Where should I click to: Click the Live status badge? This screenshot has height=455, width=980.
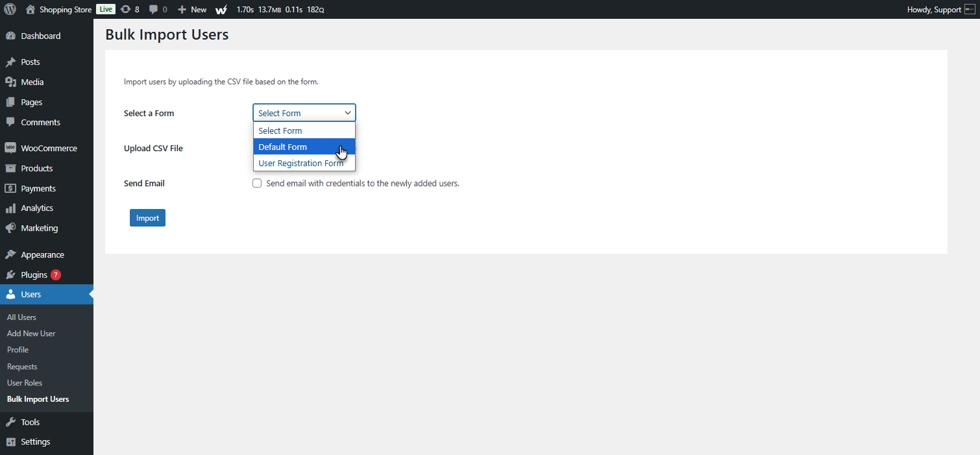point(105,9)
